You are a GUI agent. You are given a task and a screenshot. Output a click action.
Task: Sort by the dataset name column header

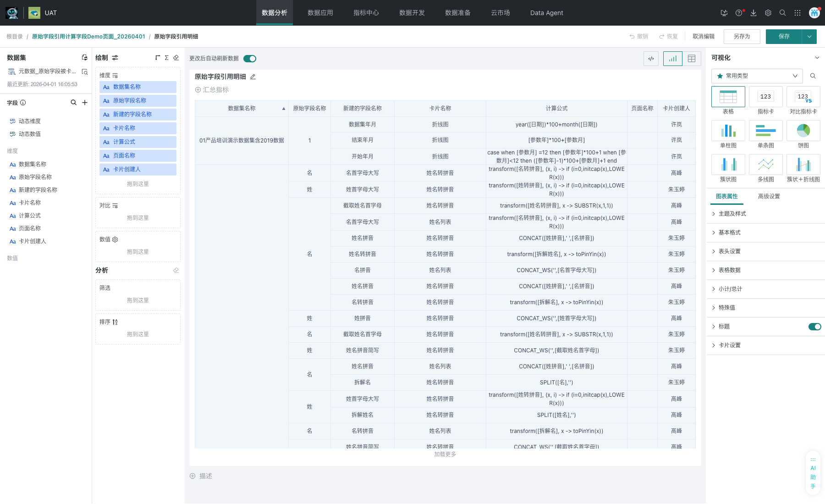pos(242,109)
